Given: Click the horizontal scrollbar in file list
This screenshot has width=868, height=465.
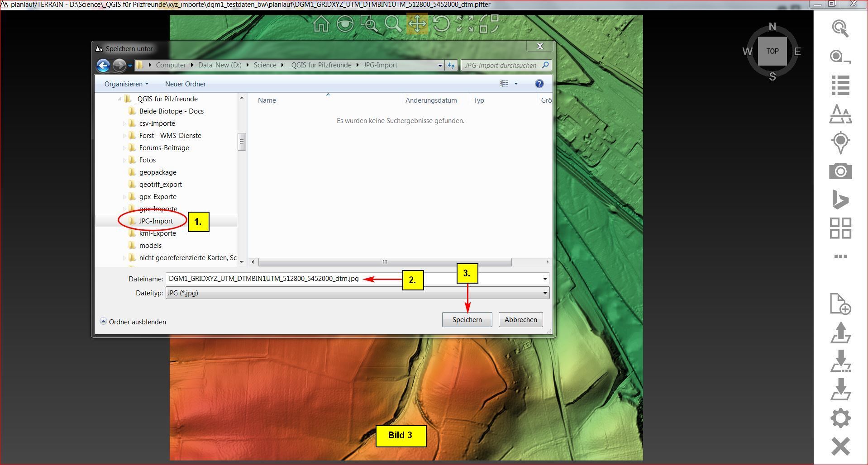Looking at the screenshot, I should click(x=385, y=262).
